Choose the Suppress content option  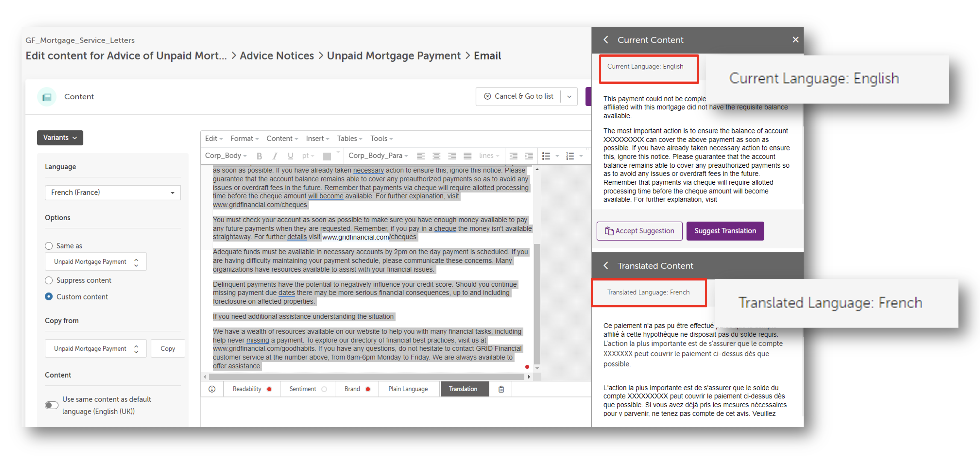point(49,280)
